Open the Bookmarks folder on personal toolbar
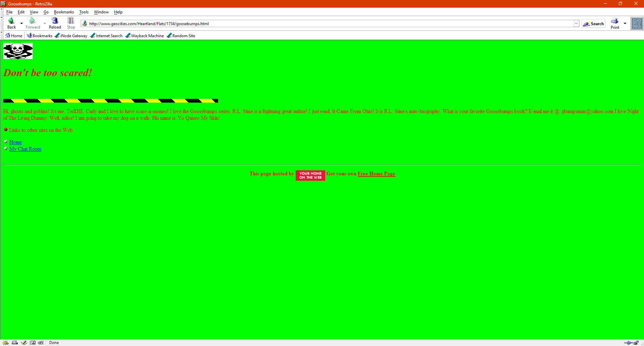This screenshot has height=346, width=644. click(40, 36)
